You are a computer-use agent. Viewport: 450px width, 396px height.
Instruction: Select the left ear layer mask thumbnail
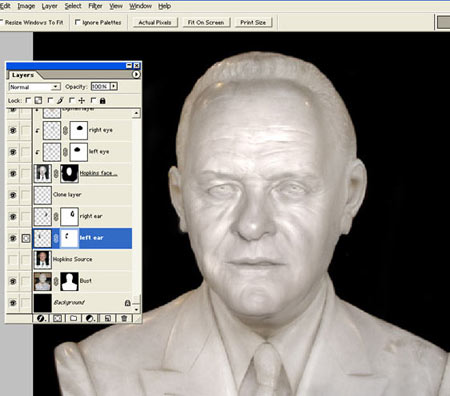tap(70, 238)
